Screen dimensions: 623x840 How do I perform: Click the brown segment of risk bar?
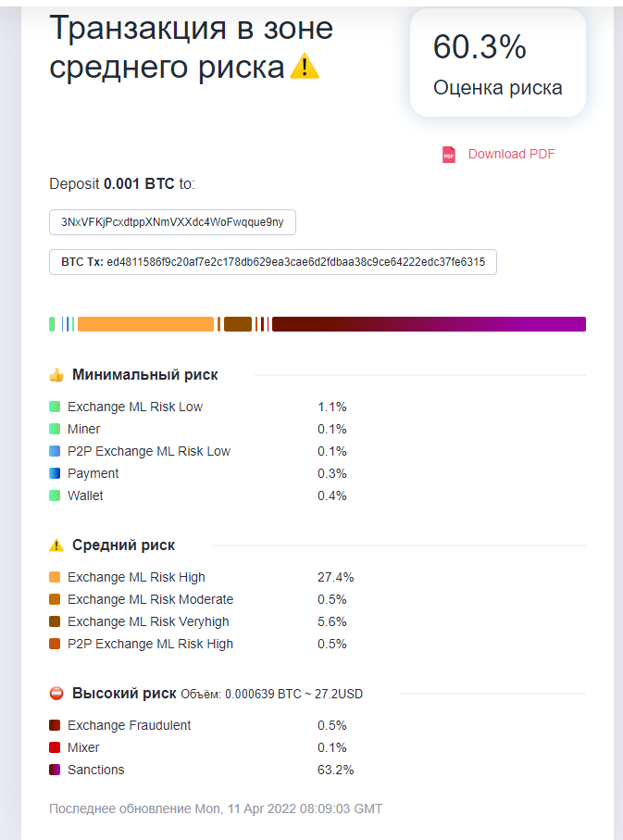tap(238, 324)
